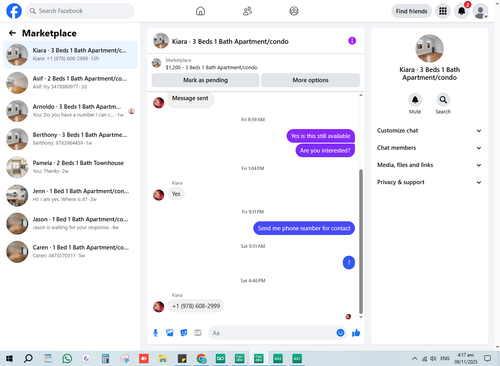Click the 'Message sent' bubble
The height and width of the screenshot is (366, 500).
[x=190, y=99]
